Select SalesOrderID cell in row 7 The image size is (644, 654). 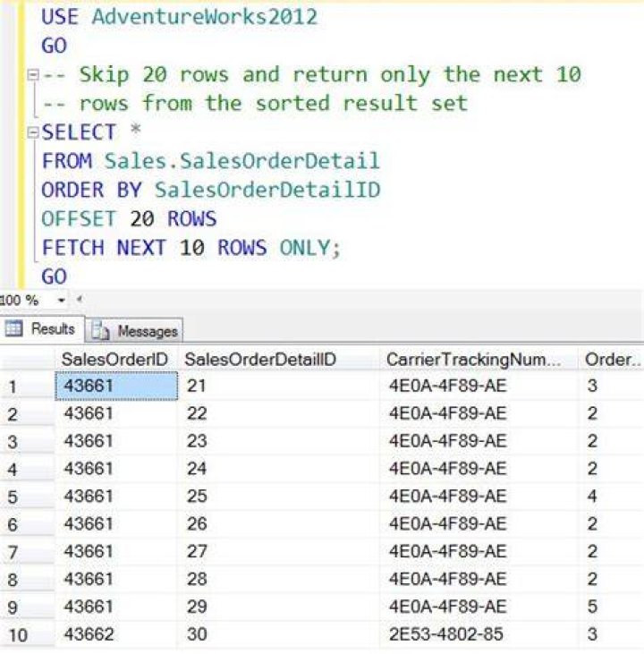[x=116, y=551]
